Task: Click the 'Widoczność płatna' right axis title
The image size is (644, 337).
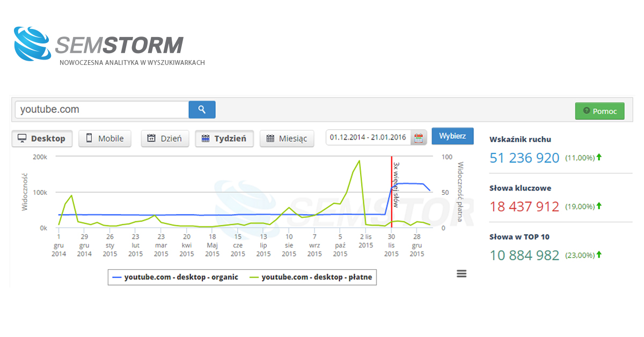Action: click(x=460, y=192)
